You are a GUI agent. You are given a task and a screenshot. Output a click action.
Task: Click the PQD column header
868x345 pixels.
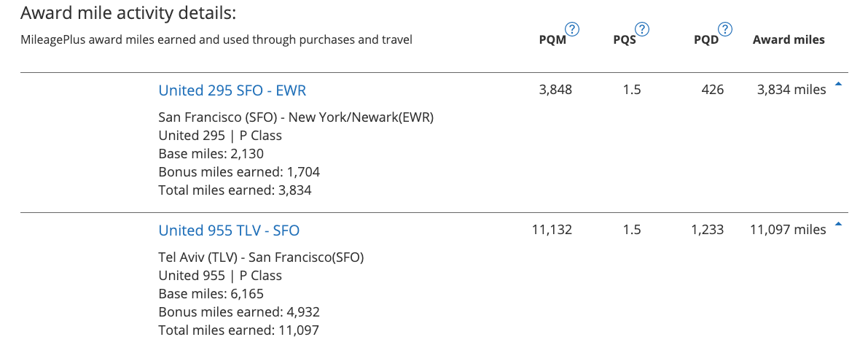[x=705, y=40]
